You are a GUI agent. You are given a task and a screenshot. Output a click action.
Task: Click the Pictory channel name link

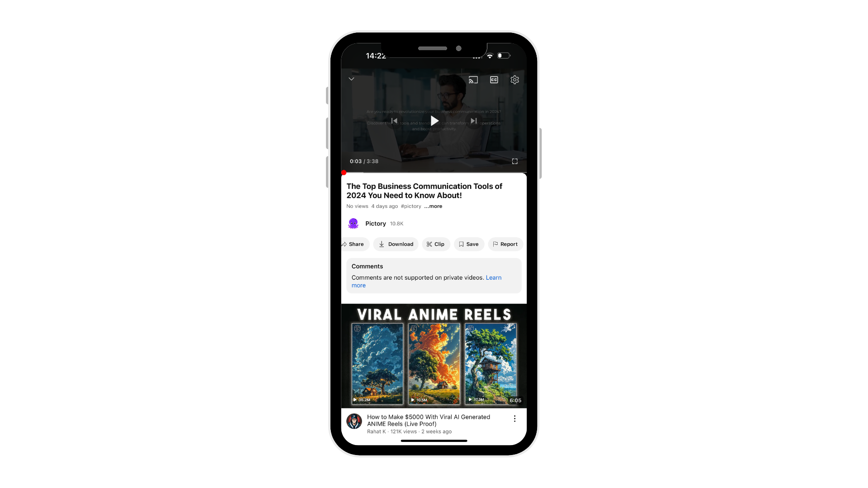click(x=376, y=223)
